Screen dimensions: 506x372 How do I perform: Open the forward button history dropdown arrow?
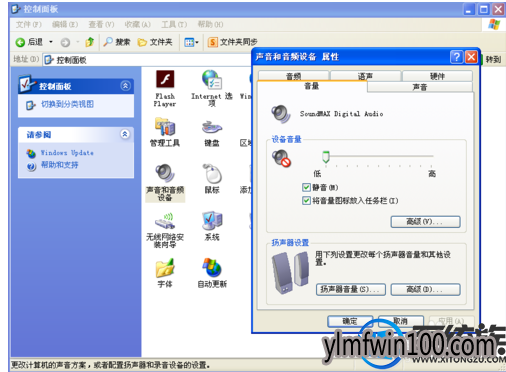pos(77,42)
